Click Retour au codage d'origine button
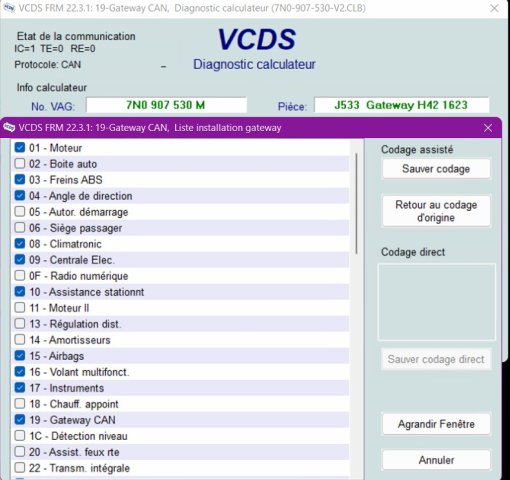The width and height of the screenshot is (510, 480). click(x=436, y=211)
